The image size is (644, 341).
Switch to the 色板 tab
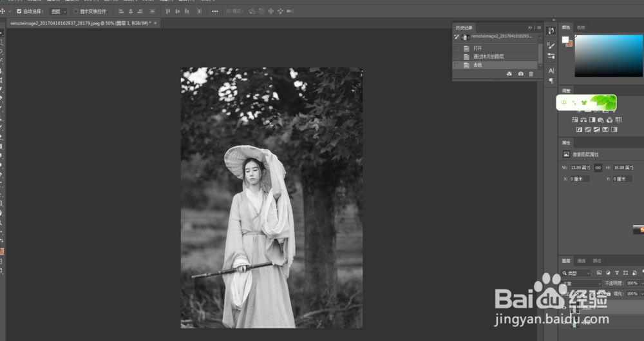(581, 28)
